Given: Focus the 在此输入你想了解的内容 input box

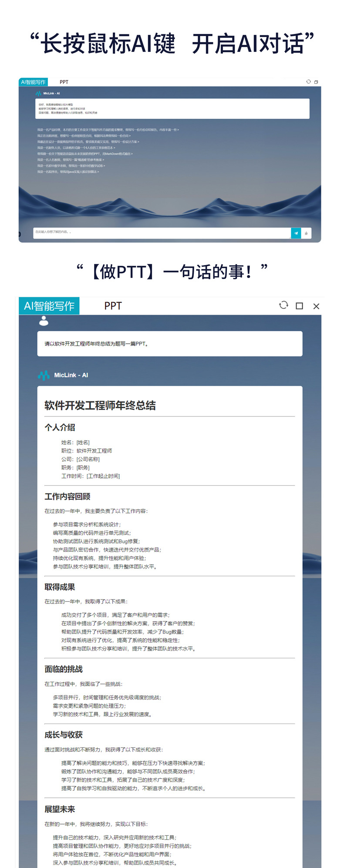Looking at the screenshot, I should [x=162, y=232].
